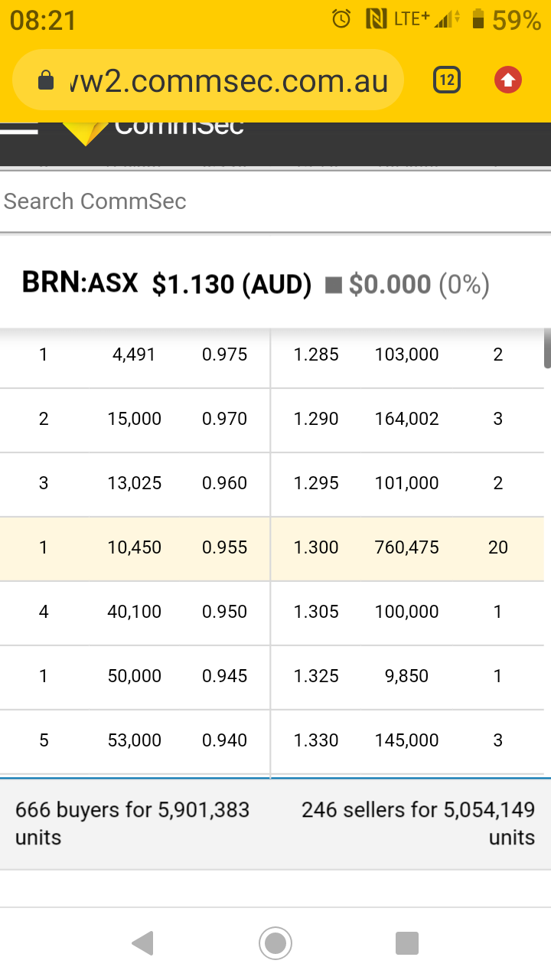Open the browser tab switcher showing 12
The height and width of the screenshot is (980, 551).
(x=447, y=80)
